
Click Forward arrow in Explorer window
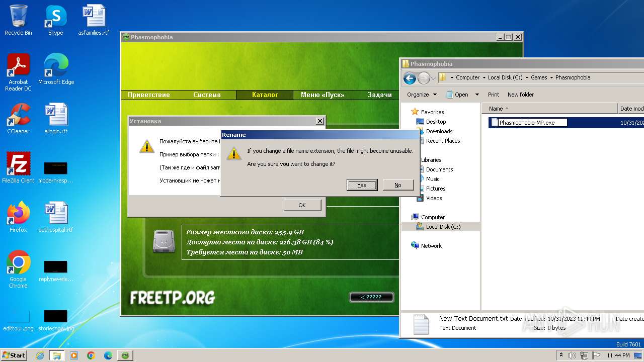[424, 78]
